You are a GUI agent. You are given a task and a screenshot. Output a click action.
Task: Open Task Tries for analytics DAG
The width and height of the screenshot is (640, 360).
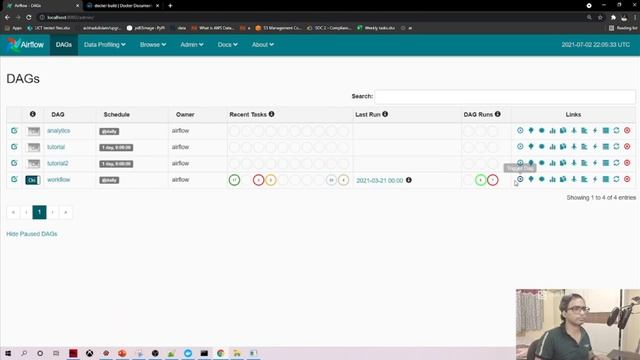coord(563,131)
